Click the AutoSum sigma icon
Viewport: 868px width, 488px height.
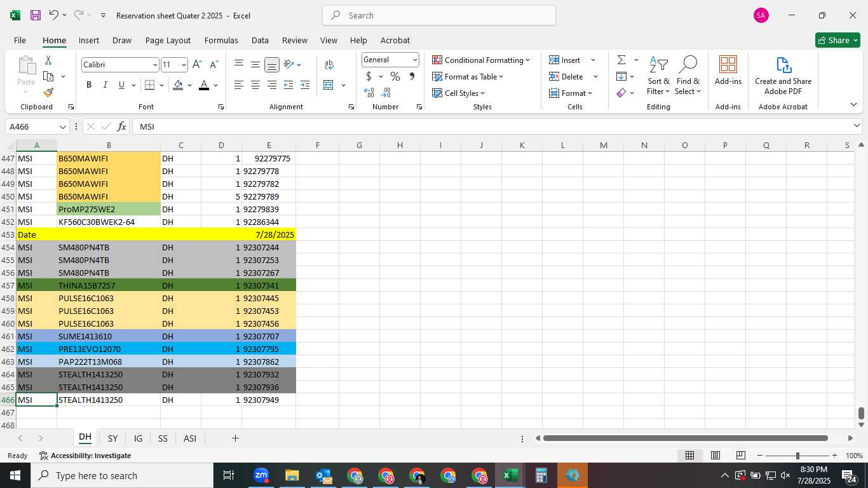coord(621,60)
